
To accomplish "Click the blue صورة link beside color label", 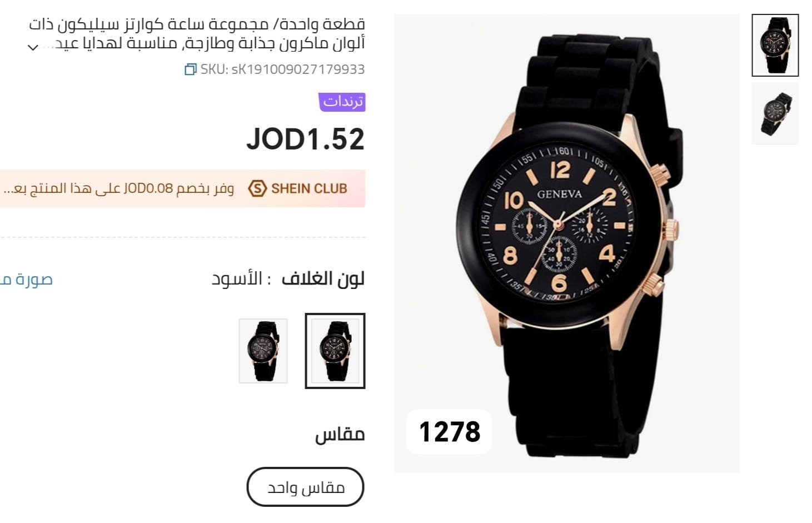I will tap(26, 279).
